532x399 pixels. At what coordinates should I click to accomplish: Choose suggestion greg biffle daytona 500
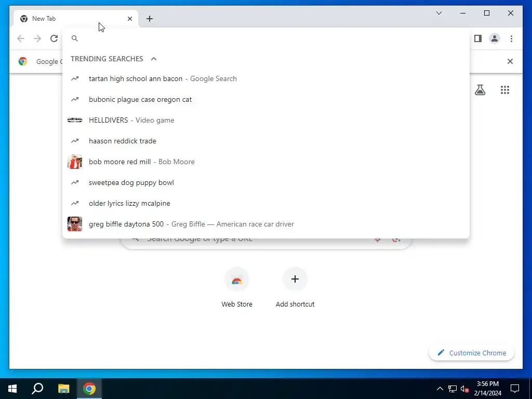[266, 224]
